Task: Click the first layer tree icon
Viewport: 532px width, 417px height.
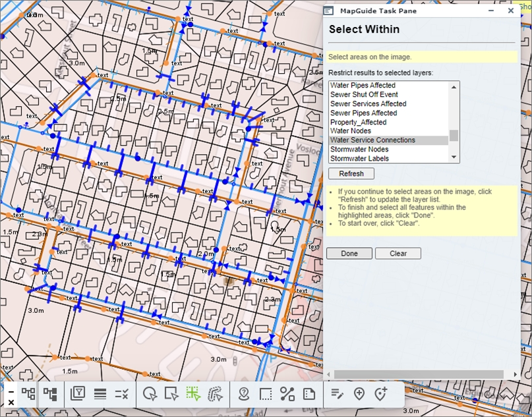Action: point(28,394)
